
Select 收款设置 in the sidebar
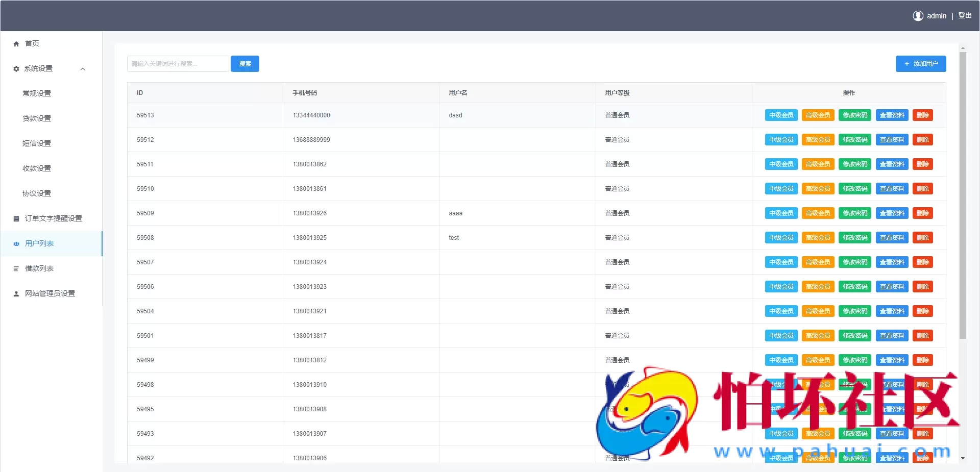(36, 168)
